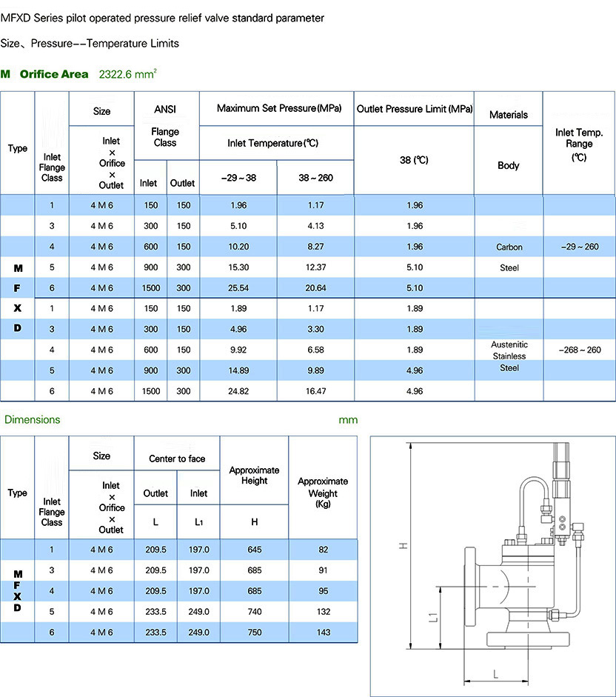
Task: Click the value '24.82'
Action: (x=238, y=391)
